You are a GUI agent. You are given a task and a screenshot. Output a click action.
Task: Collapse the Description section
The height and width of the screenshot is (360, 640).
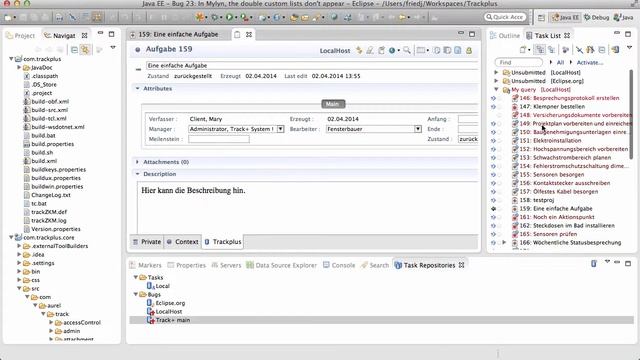click(138, 174)
